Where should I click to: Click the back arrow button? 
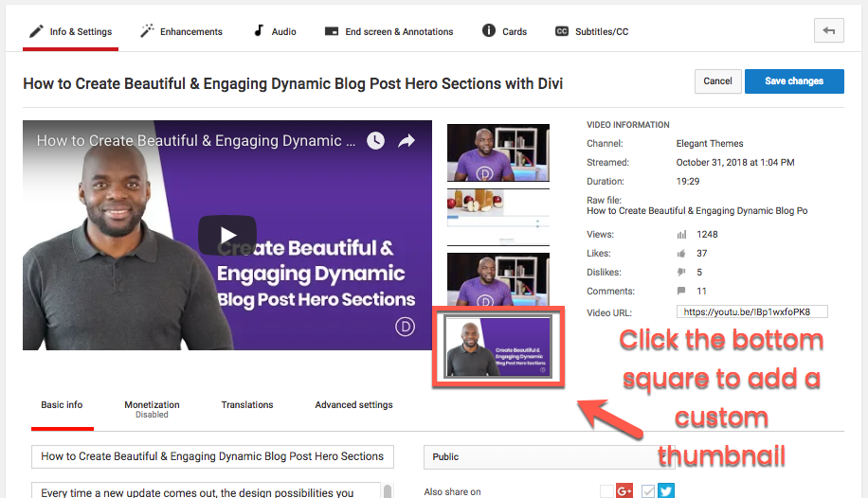[829, 30]
